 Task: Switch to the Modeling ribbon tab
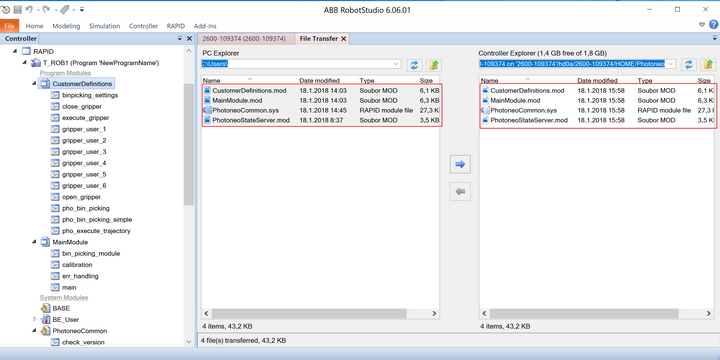click(x=66, y=26)
